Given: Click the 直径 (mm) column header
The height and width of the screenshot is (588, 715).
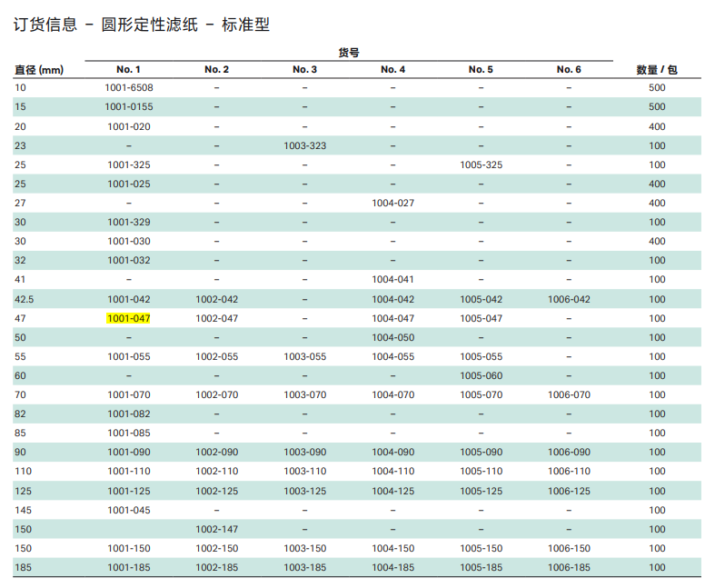Looking at the screenshot, I should [x=38, y=69].
